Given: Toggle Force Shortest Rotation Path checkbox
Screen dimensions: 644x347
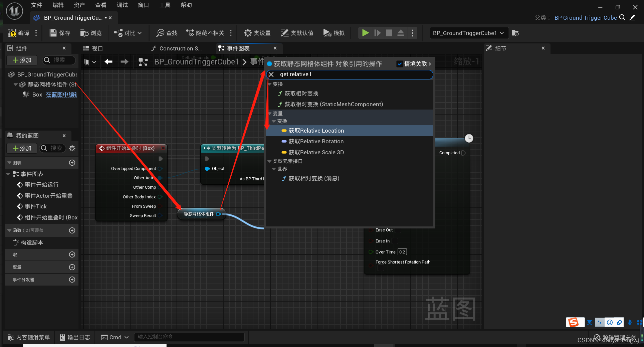Looking at the screenshot, I should (x=381, y=268).
